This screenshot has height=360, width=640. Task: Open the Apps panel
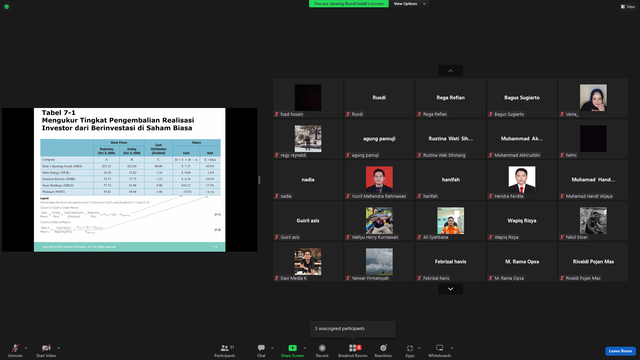[410, 350]
